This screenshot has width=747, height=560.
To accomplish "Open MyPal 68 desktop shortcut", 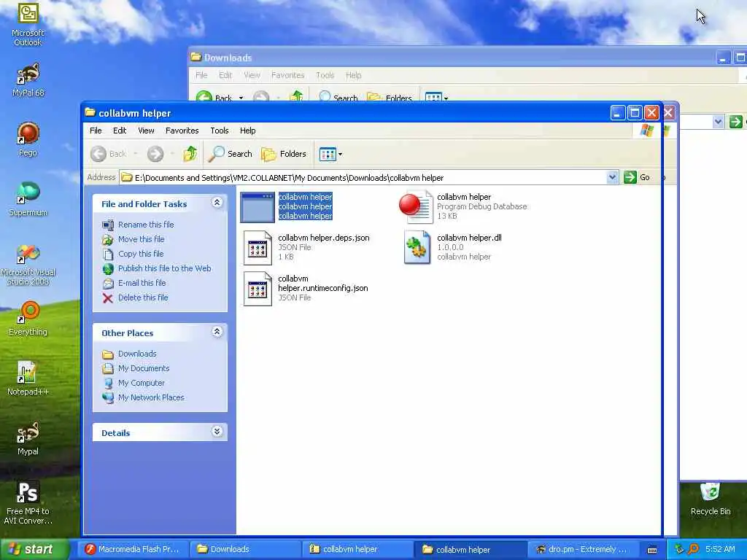I will click(x=28, y=79).
